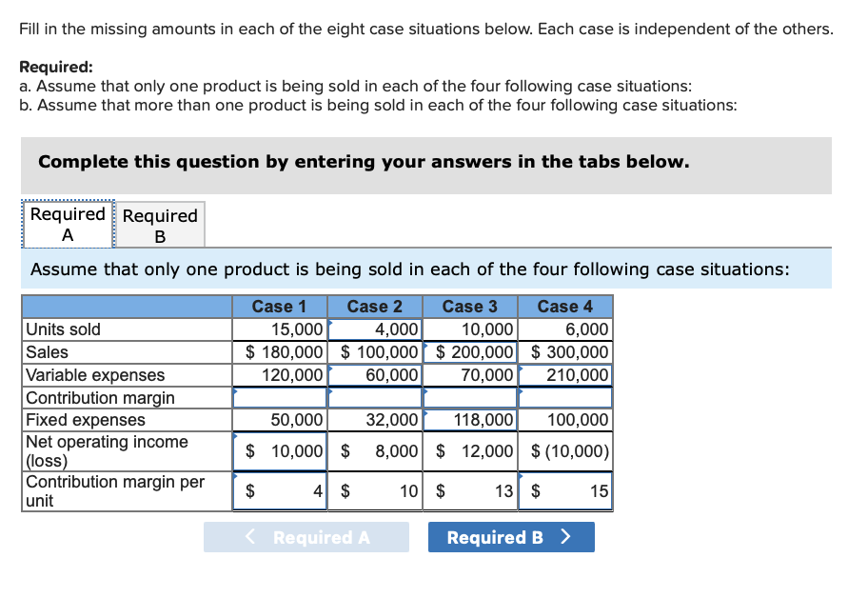Click the Units sold cell for Case 3
This screenshot has width=868, height=598.
pyautogui.click(x=470, y=329)
